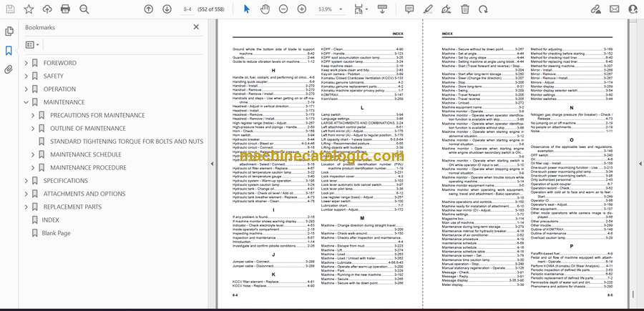Expand the FOREWORD bookmark
Image resolution: width=644 pixels, height=311 pixels.
point(26,63)
